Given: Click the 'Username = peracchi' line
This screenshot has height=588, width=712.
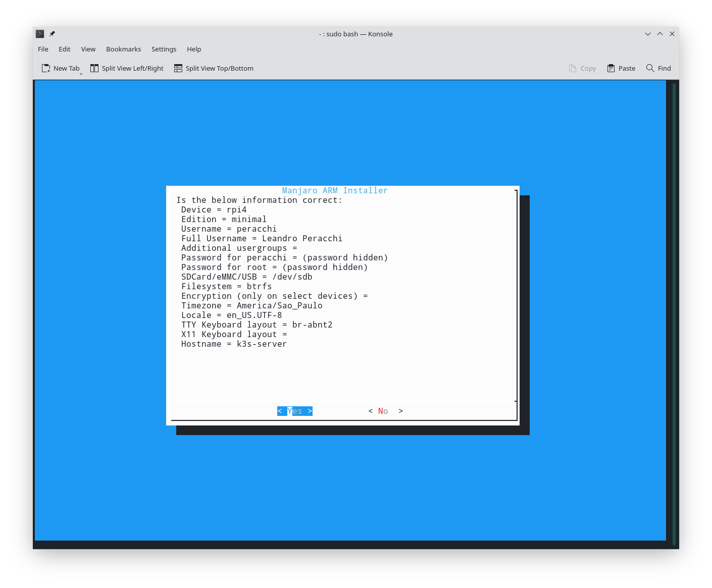Looking at the screenshot, I should click(x=229, y=229).
